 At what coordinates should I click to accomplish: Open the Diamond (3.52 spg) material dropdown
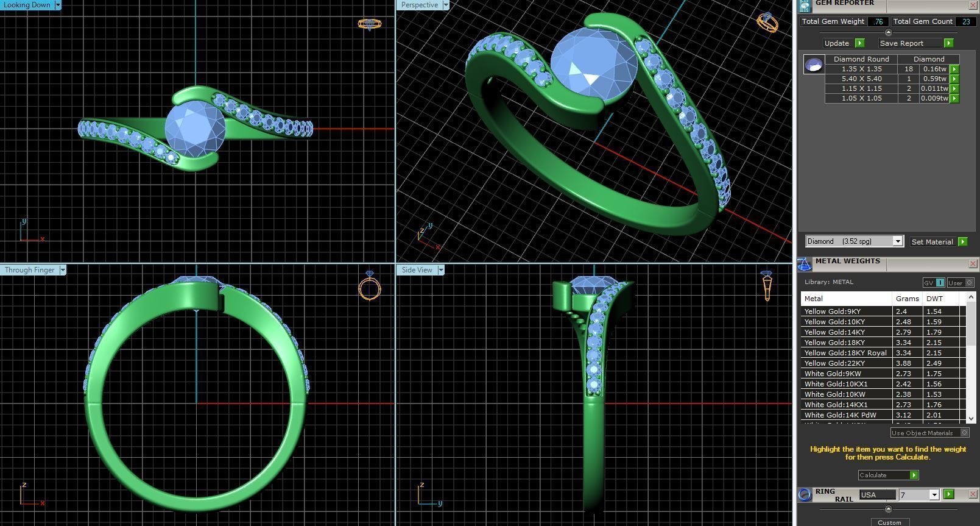tap(897, 241)
